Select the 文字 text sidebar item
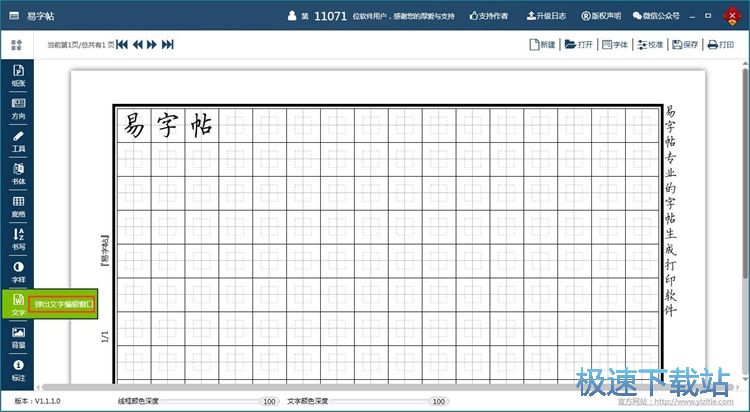750x412 pixels. pyautogui.click(x=18, y=303)
